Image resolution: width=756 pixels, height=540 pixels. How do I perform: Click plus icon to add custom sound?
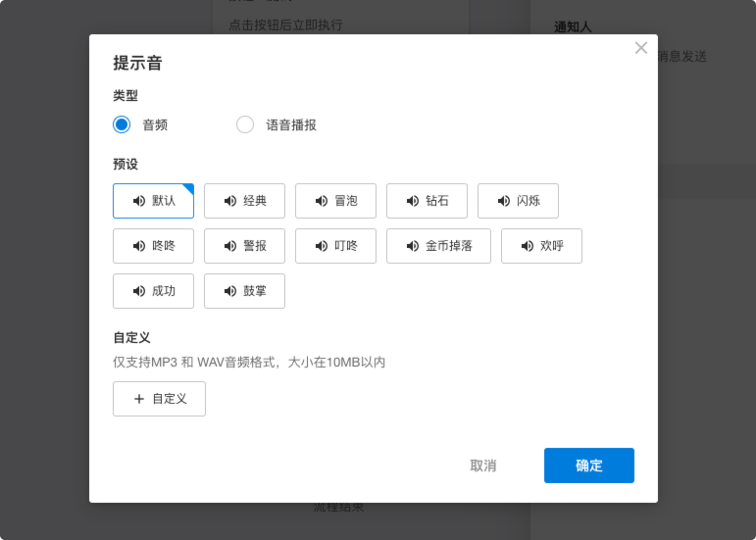(x=139, y=399)
